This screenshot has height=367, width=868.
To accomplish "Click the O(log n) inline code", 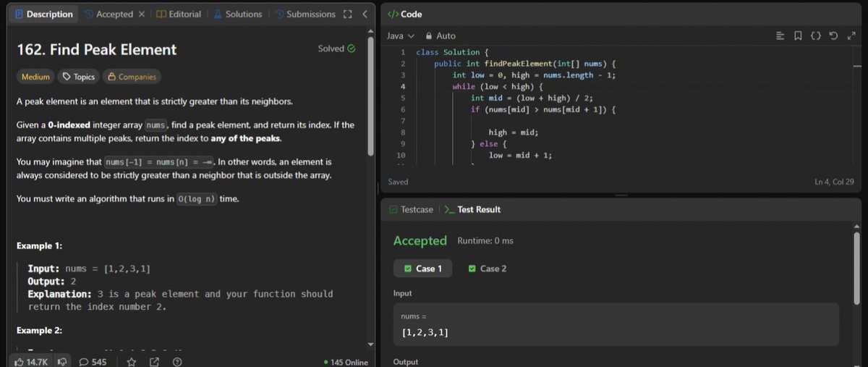I will tap(197, 198).
